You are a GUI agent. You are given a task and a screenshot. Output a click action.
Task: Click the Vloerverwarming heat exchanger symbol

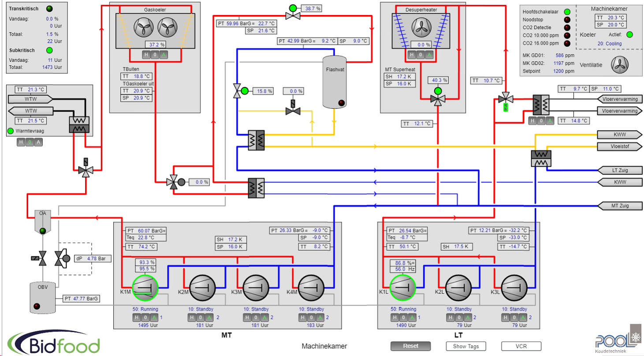pyautogui.click(x=540, y=105)
